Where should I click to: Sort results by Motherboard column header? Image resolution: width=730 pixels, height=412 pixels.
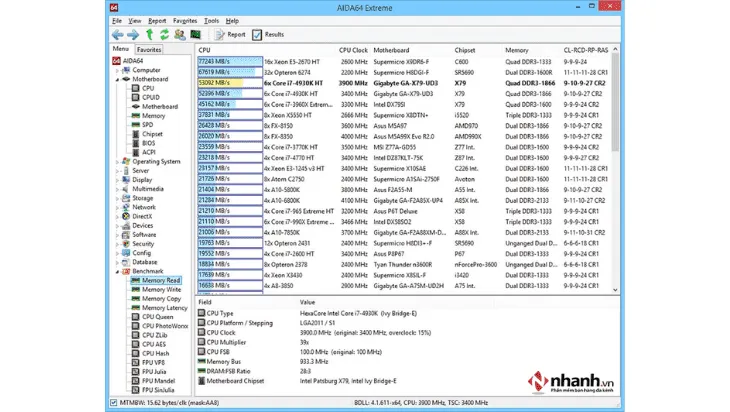click(391, 50)
